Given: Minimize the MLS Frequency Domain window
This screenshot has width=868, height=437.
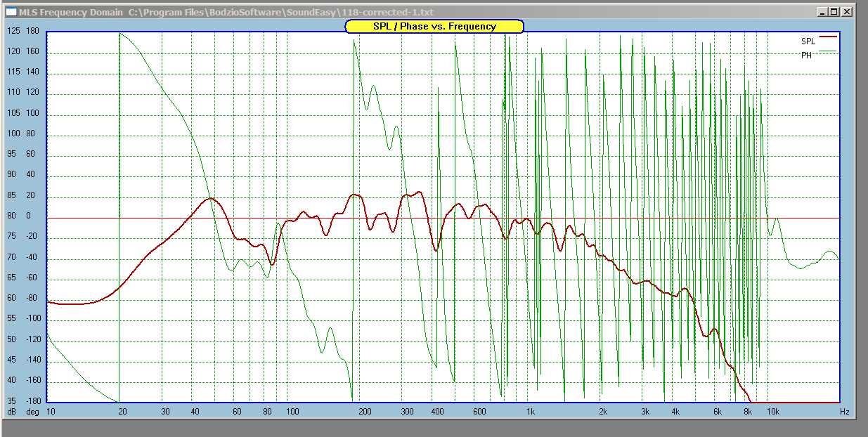Looking at the screenshot, I should click(x=824, y=12).
